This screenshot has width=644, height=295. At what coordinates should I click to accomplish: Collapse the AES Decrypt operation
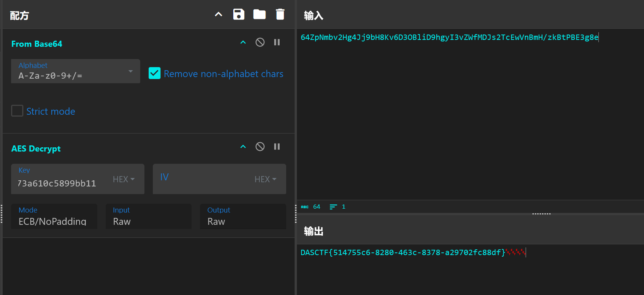(x=243, y=147)
